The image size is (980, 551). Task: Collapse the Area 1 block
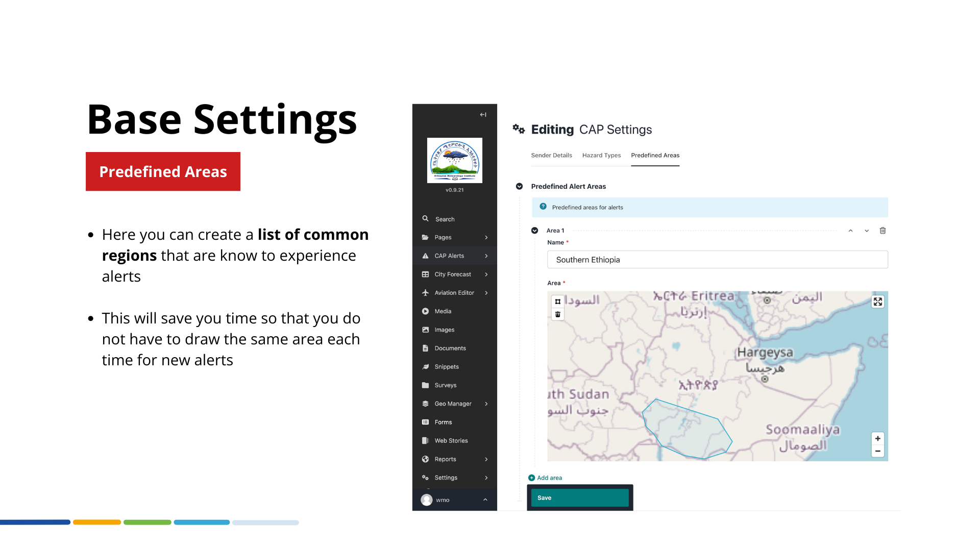pos(534,231)
